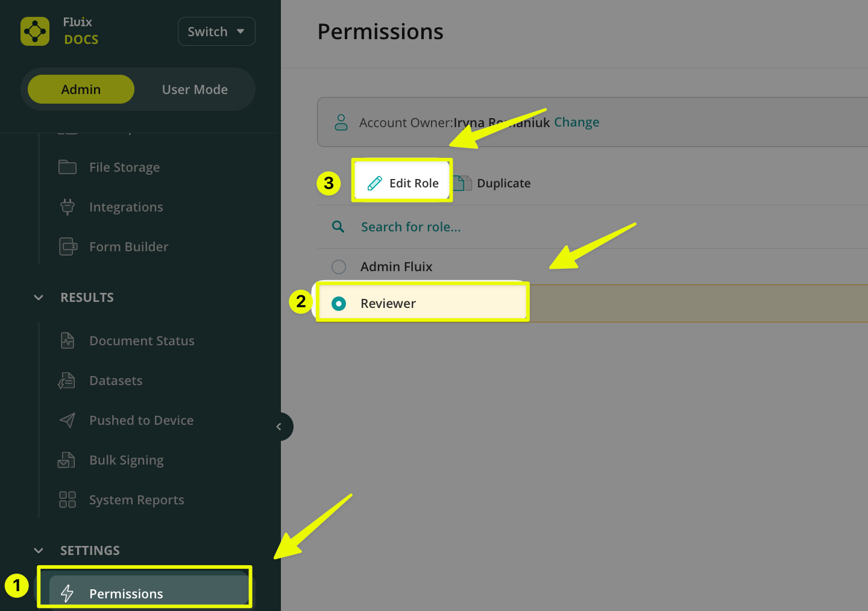Select the Admin Fluix radio button

point(339,266)
